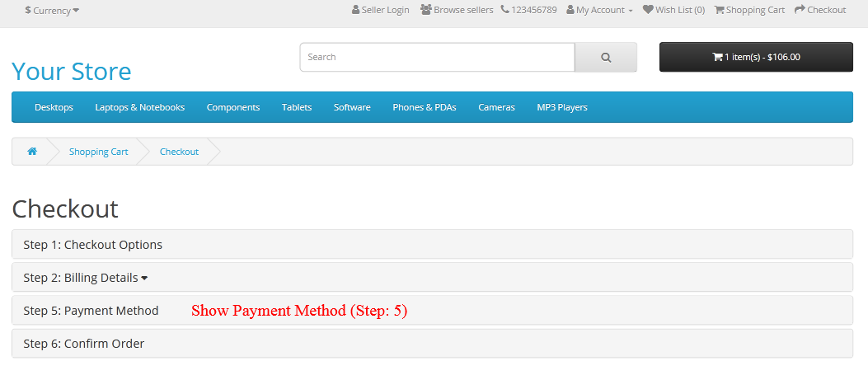Click the Seller Login link
Image resolution: width=868 pixels, height=375 pixels.
point(380,10)
